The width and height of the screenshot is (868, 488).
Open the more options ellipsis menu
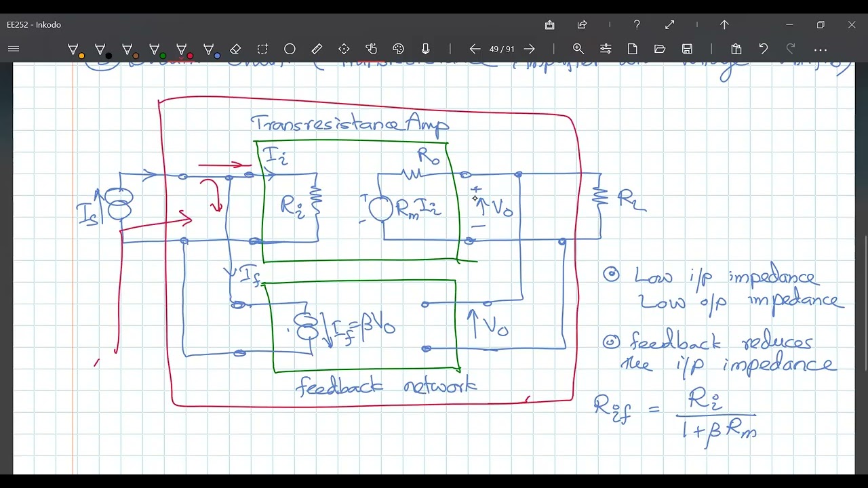821,49
